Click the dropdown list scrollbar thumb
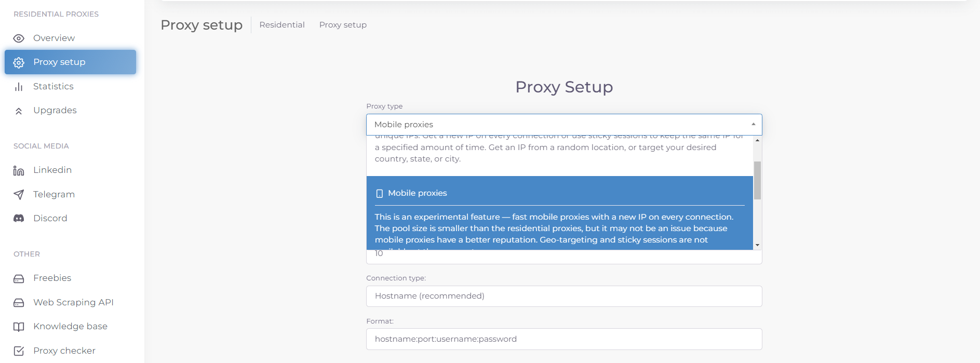This screenshot has height=363, width=980. tap(757, 180)
